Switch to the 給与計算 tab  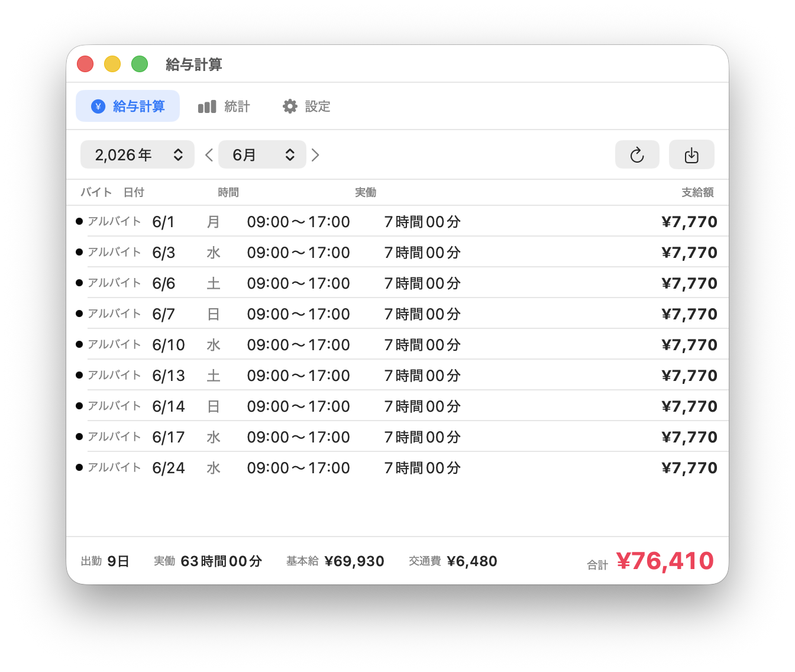[128, 106]
